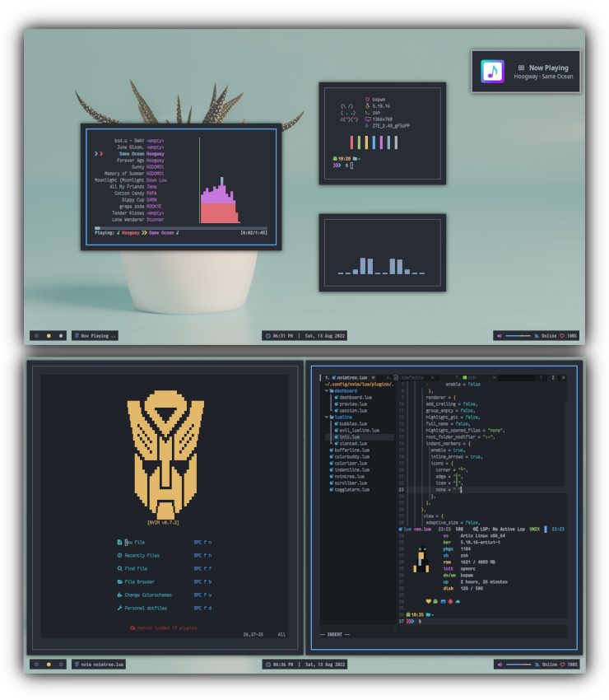Viewport: 609px width, 700px height.
Task: Click the green terminal icon on zsh tab
Action: click(465, 378)
